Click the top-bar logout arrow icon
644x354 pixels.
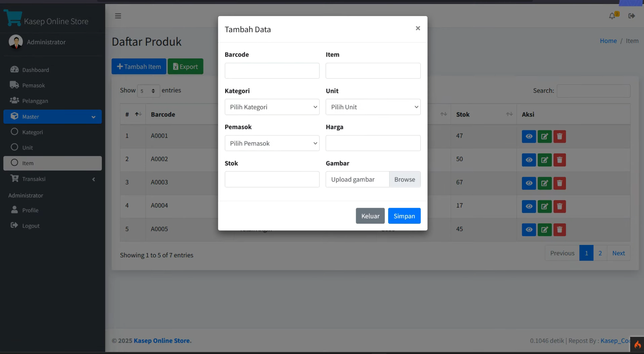click(631, 16)
